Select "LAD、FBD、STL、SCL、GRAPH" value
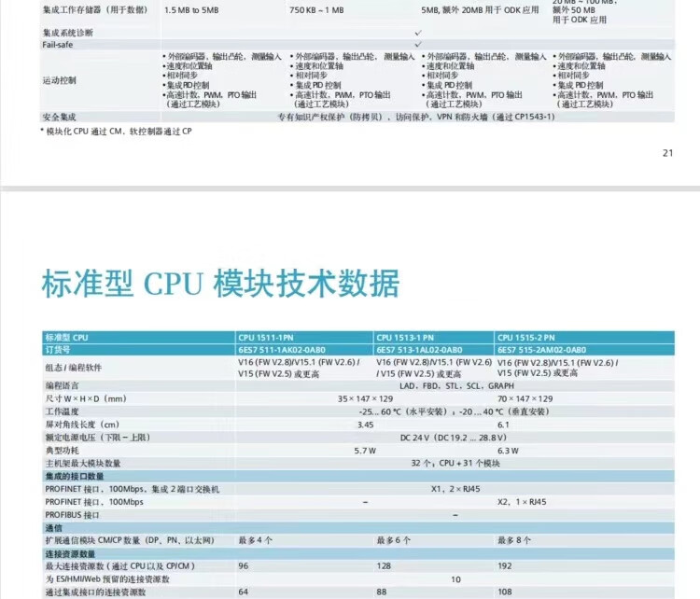The width and height of the screenshot is (700, 599). (x=456, y=385)
